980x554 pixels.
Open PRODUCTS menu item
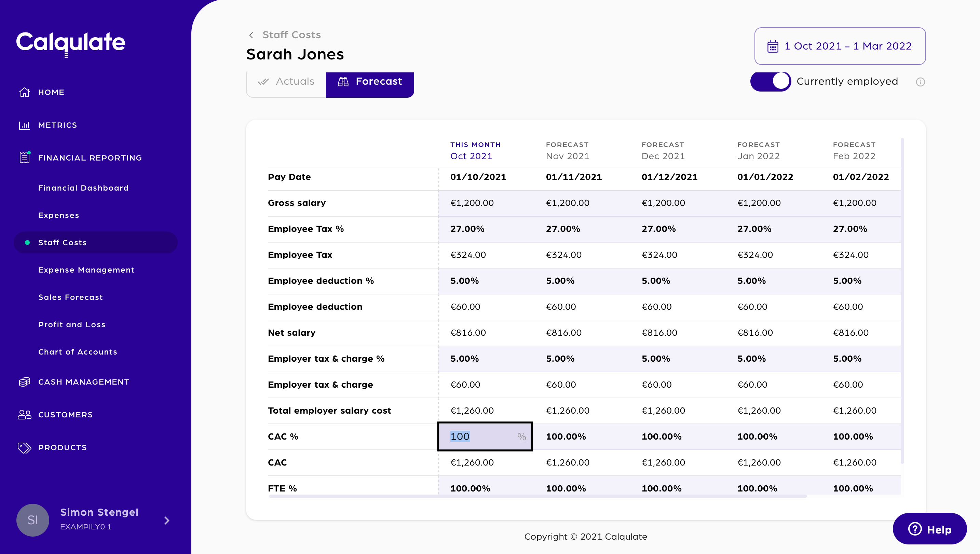(x=63, y=447)
